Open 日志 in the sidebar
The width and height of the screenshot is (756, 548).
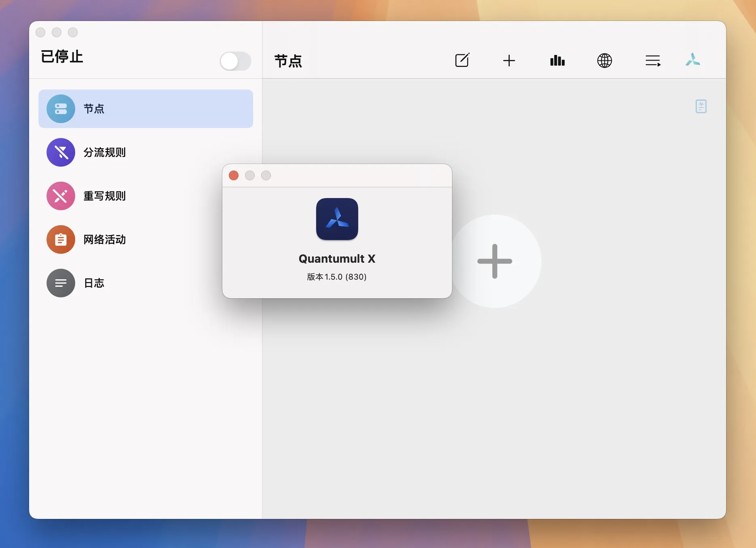(x=146, y=283)
